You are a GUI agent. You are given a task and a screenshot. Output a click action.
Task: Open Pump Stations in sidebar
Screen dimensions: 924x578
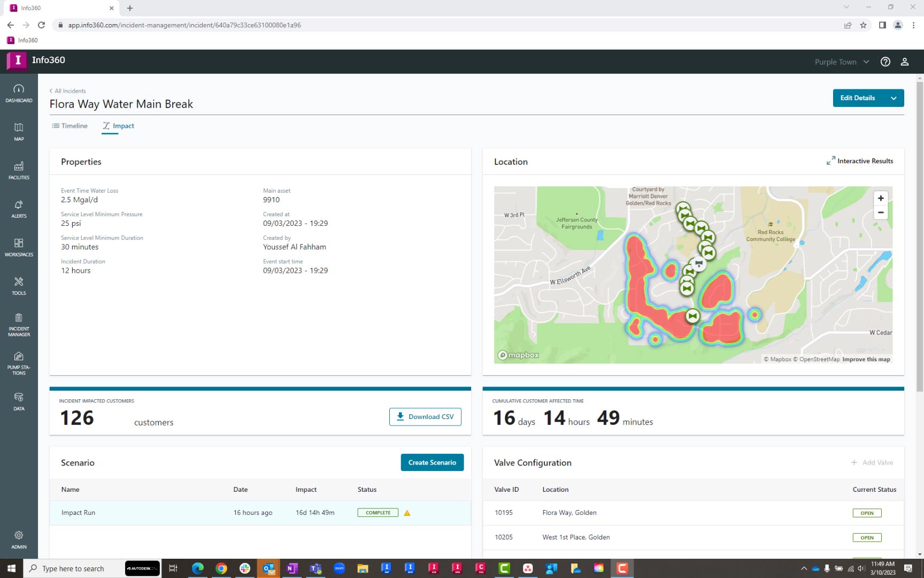tap(19, 363)
